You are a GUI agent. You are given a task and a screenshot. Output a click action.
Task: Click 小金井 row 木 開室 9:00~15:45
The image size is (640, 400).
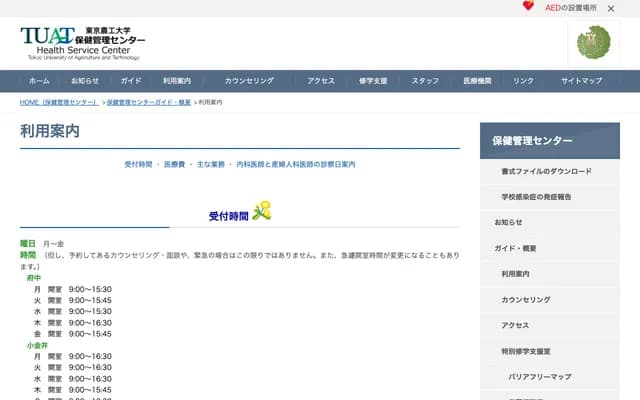point(73,390)
